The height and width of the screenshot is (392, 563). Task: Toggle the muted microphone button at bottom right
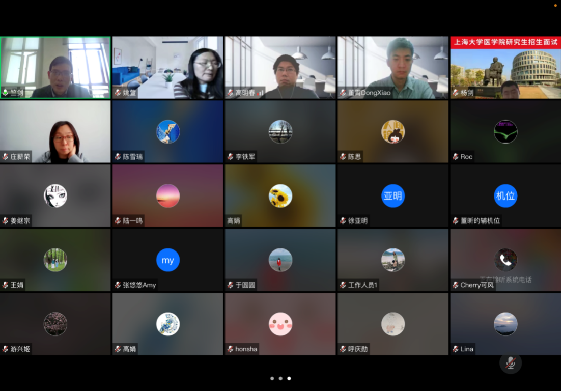point(511,363)
